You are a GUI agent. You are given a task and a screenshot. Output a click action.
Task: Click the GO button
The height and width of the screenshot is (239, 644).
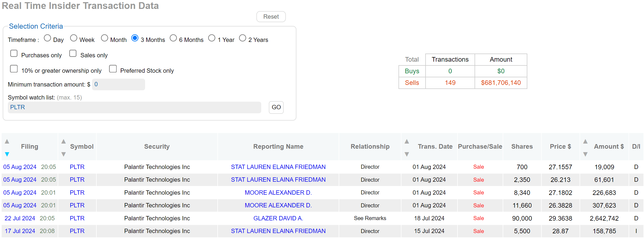276,107
